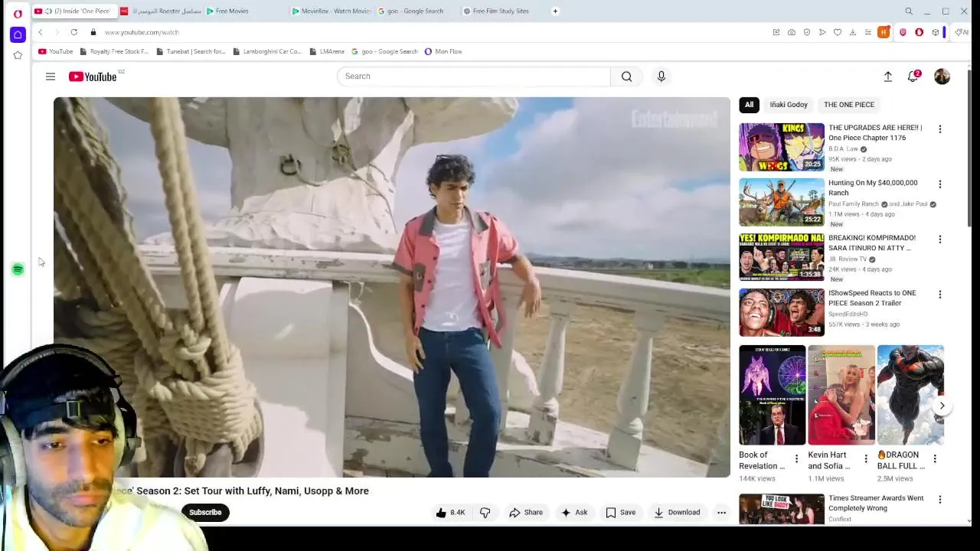Open Spotify from the Opera sidebar
980x551 pixels.
pos(18,269)
